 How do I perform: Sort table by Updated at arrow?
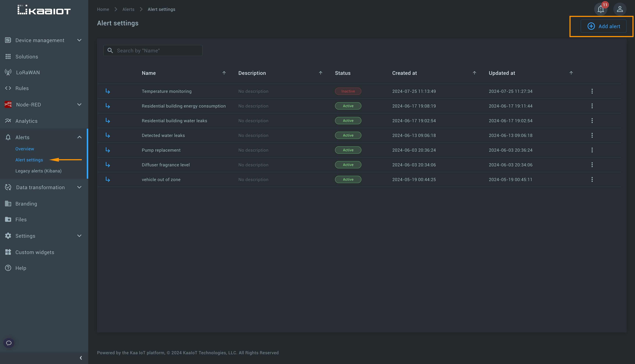pyautogui.click(x=571, y=73)
